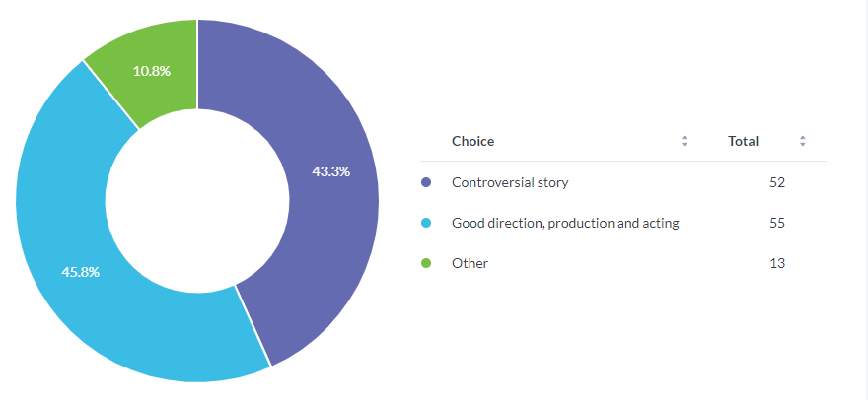The height and width of the screenshot is (400, 868).
Task: Select the Other row label
Action: (470, 263)
